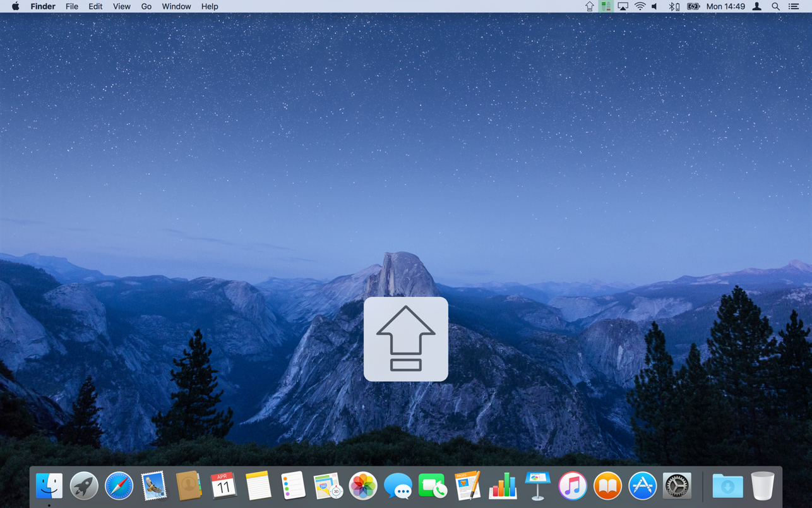Launch the Mail app

(153, 486)
